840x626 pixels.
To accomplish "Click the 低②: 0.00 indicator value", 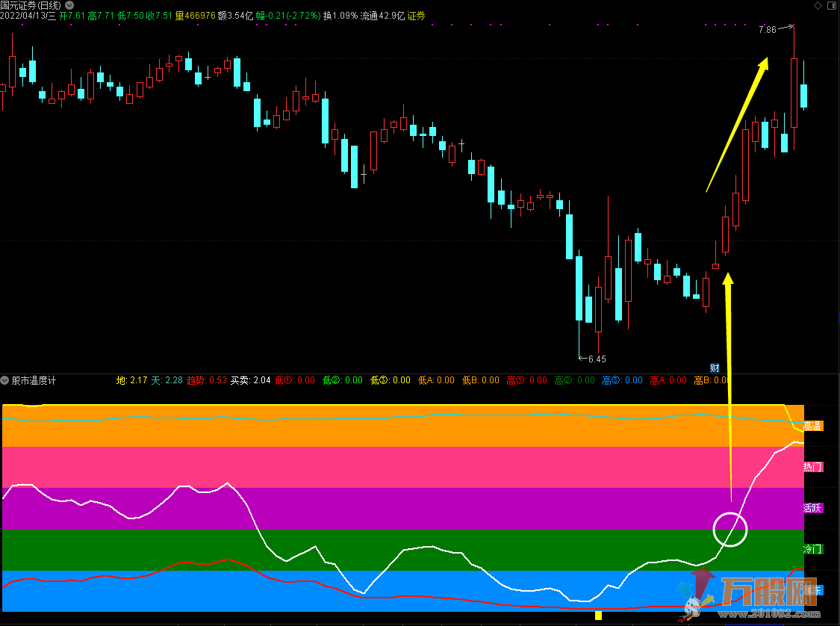I will click(x=343, y=380).
